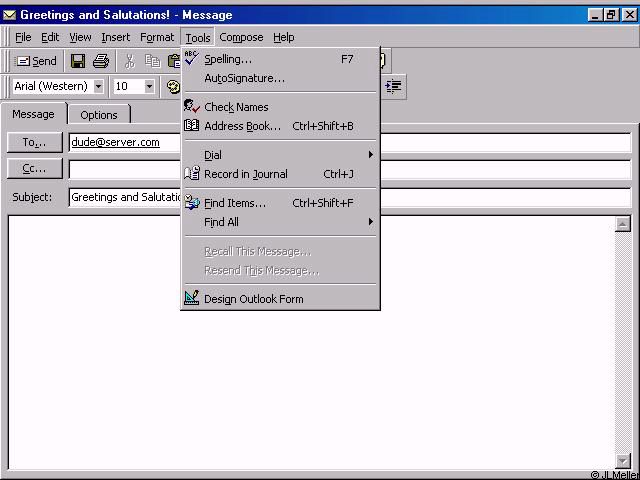Screen dimensions: 640x480
Task: Click the Save floppy disk icon
Action: click(x=78, y=62)
